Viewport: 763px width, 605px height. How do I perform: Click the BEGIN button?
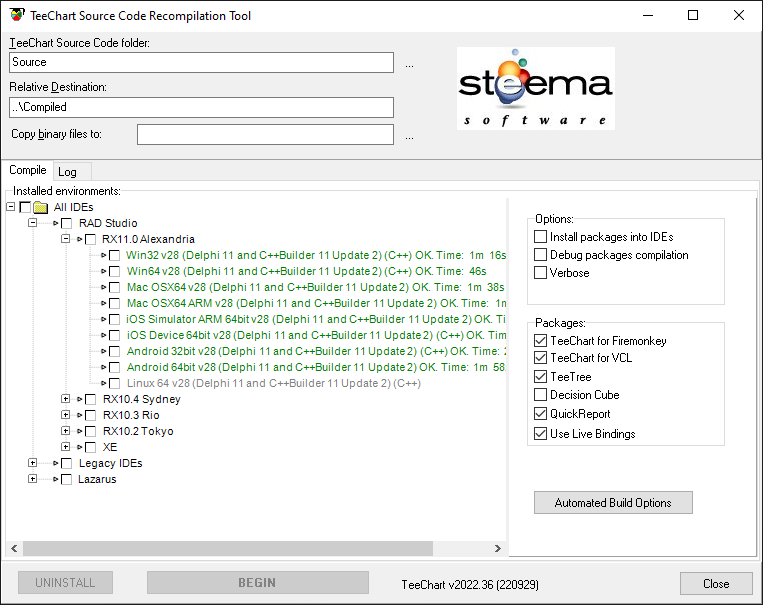[x=257, y=583]
